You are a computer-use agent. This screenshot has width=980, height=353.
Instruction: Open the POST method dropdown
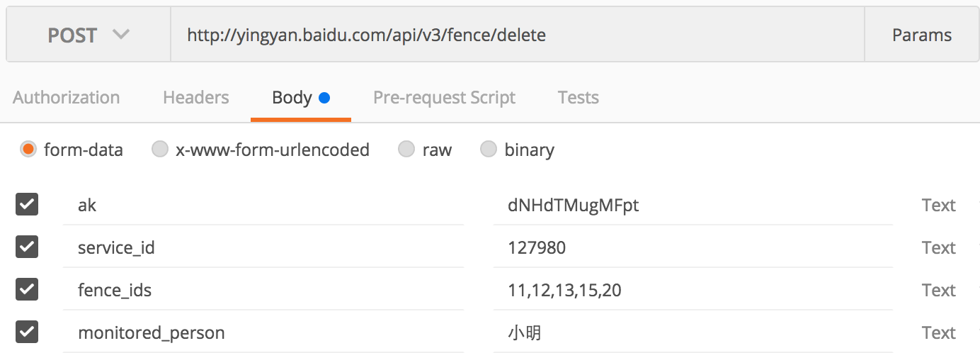pyautogui.click(x=89, y=35)
